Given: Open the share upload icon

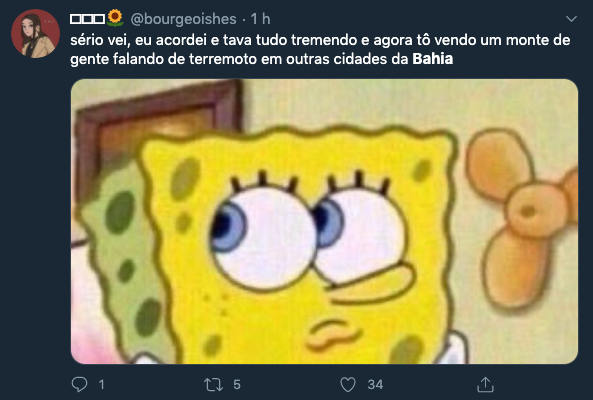Looking at the screenshot, I should pos(485,384).
